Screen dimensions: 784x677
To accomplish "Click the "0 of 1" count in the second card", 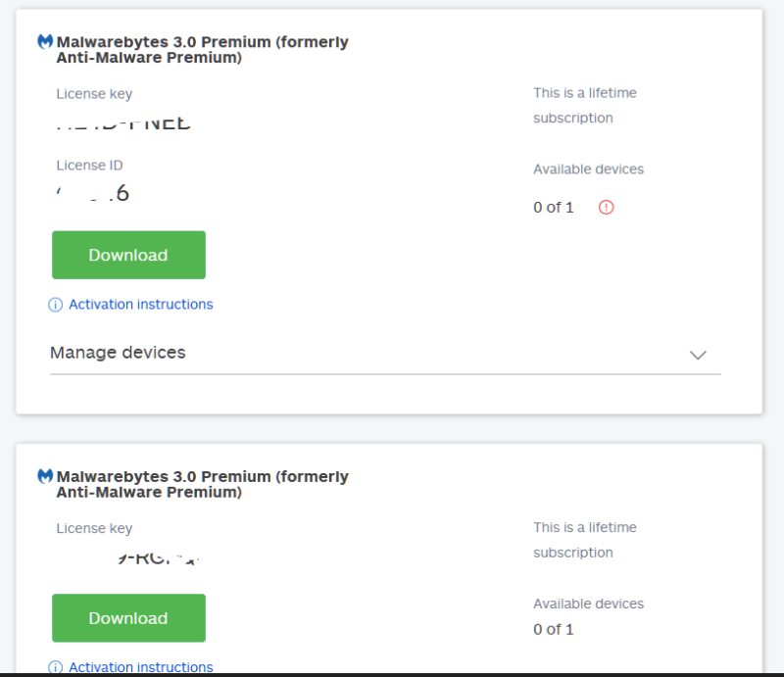I will [554, 629].
